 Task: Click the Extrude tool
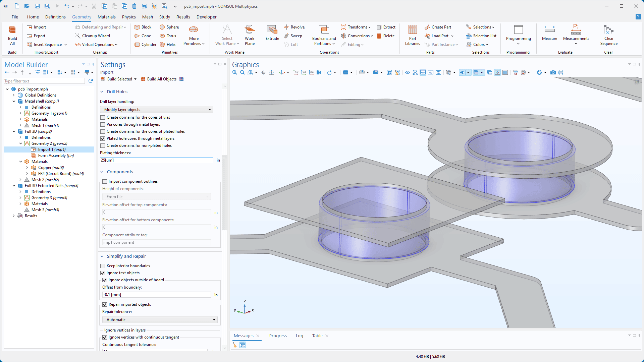[x=272, y=33]
